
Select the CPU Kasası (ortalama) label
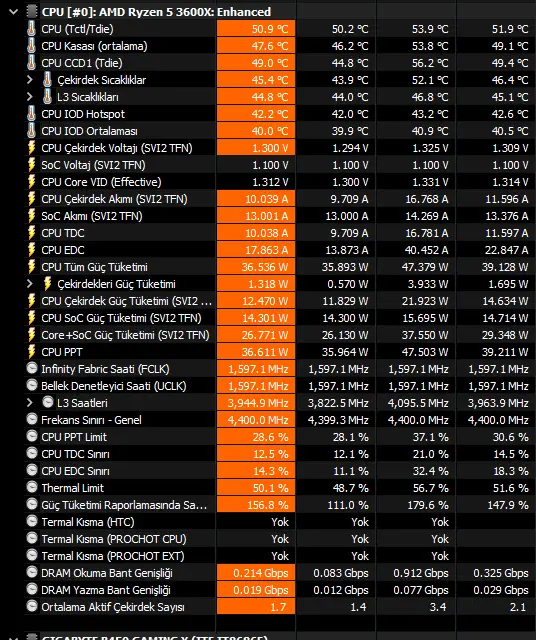coord(94,46)
